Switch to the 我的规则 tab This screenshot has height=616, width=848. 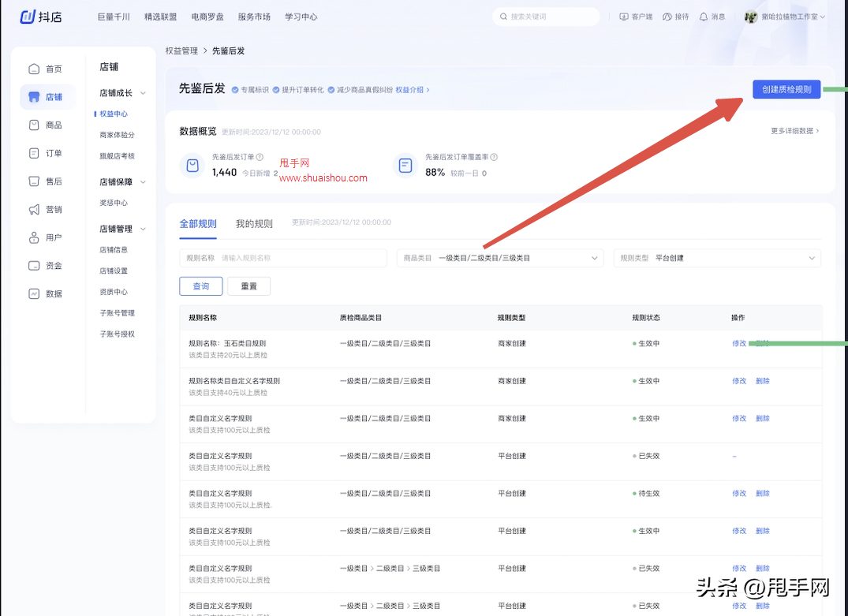coord(254,223)
